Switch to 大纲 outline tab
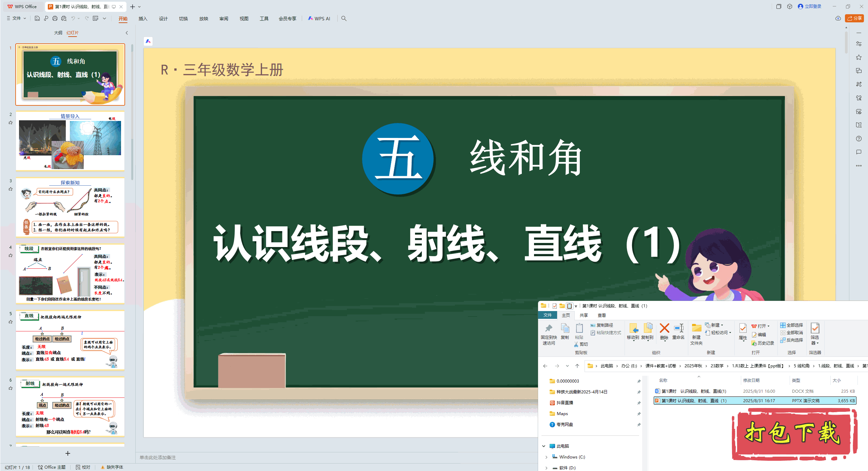The height and width of the screenshot is (471, 868). pyautogui.click(x=58, y=33)
